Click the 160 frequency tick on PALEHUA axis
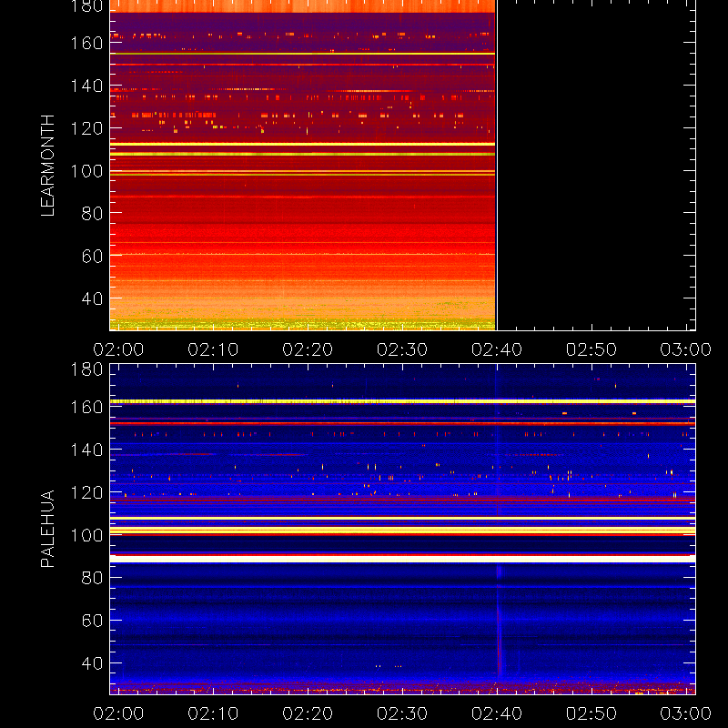The height and width of the screenshot is (728, 728). pos(86,407)
